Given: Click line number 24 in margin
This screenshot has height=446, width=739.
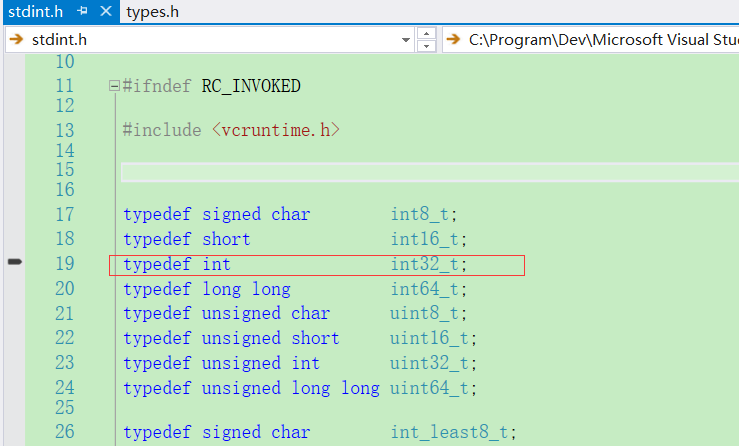Looking at the screenshot, I should (x=65, y=388).
